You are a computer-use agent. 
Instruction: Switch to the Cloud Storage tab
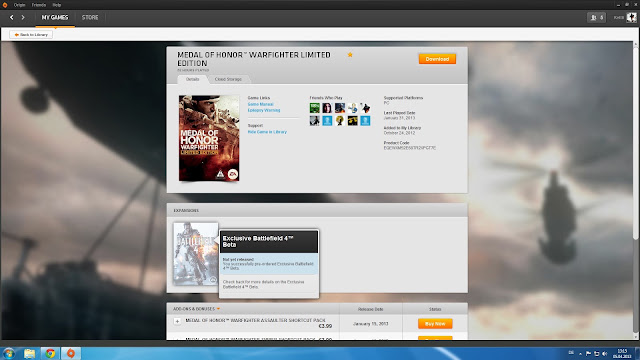coord(228,79)
